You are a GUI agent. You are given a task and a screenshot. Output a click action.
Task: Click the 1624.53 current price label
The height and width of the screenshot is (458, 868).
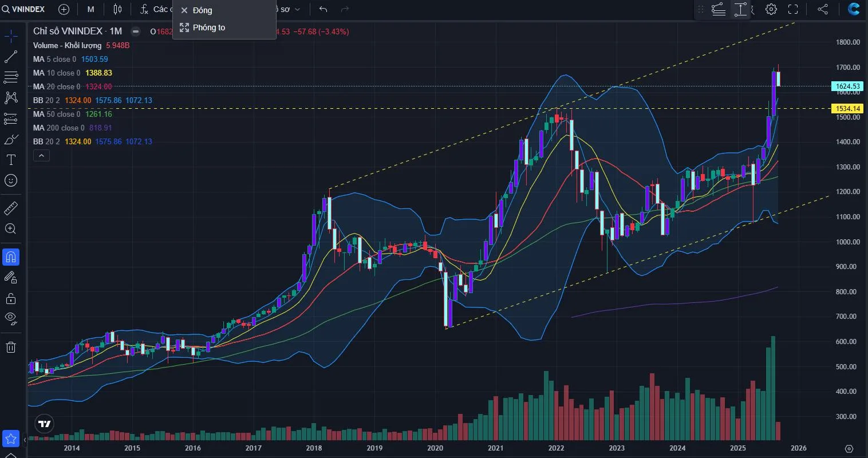tap(847, 86)
